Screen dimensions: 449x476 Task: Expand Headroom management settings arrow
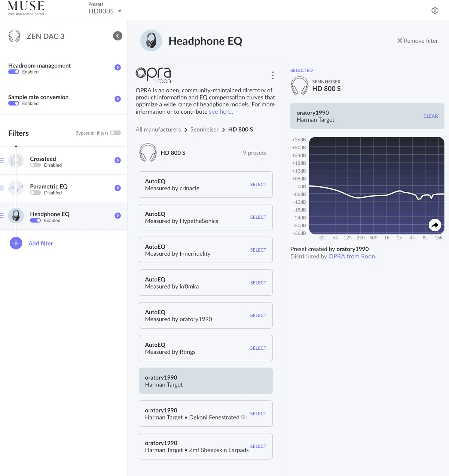tap(117, 67)
